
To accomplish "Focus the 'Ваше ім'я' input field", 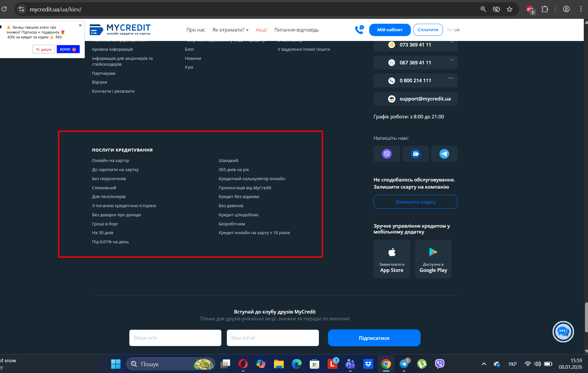I will pyautogui.click(x=175, y=338).
